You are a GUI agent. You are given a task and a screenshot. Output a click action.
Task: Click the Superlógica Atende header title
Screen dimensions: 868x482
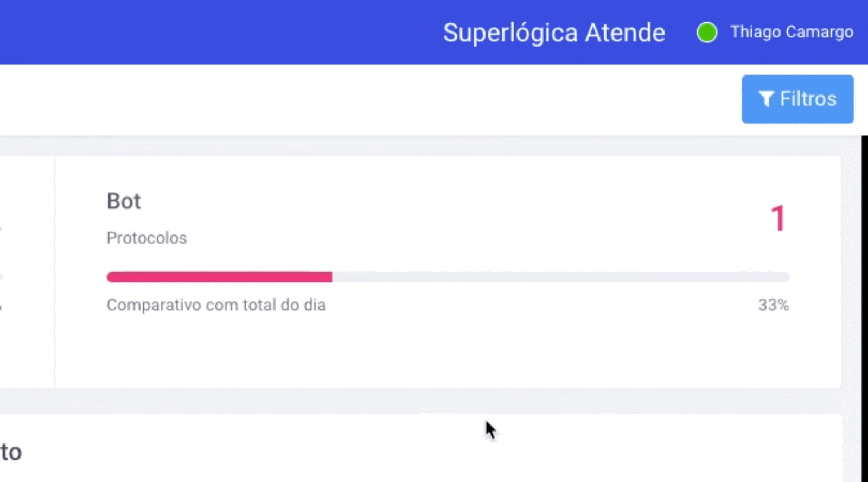click(554, 33)
